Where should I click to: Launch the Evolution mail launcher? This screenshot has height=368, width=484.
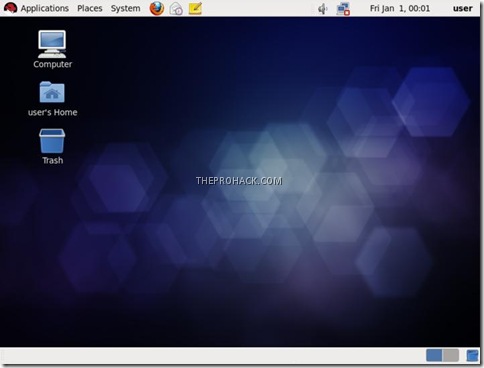pos(176,9)
